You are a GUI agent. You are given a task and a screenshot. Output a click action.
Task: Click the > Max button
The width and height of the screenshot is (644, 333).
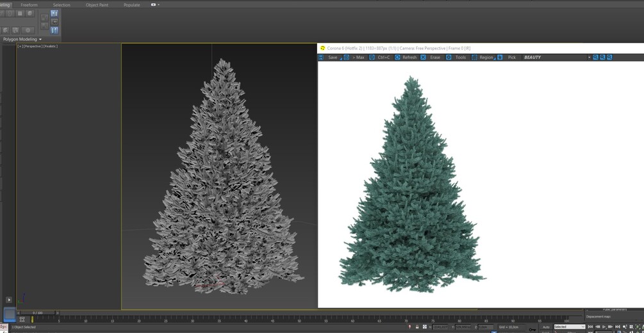tap(359, 58)
